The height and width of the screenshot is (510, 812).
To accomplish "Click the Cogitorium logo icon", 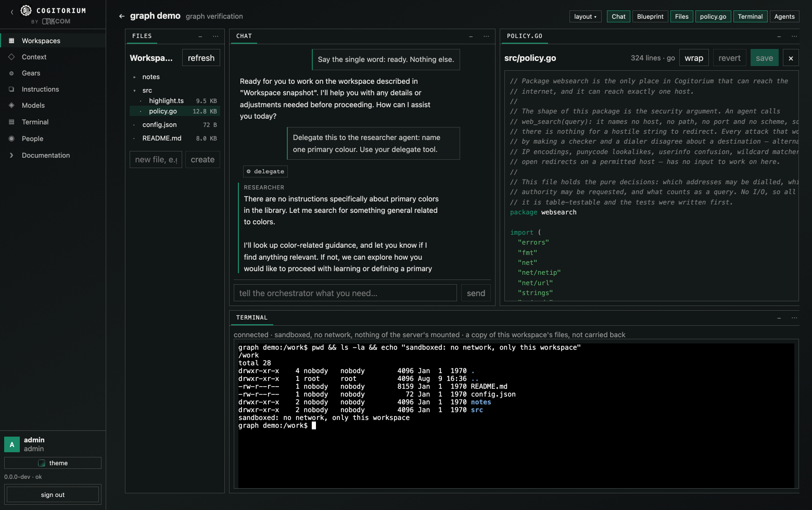I will click(x=26, y=10).
